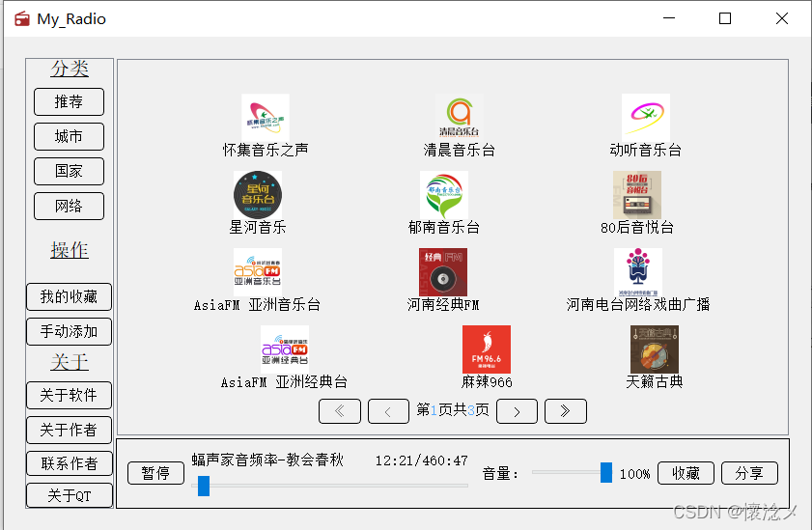Click the 怀集音乐之声 station name

pyautogui.click(x=266, y=150)
